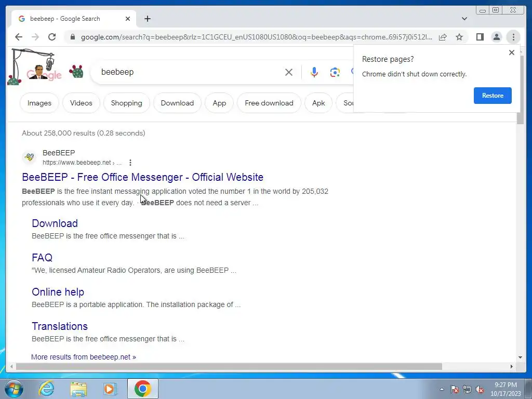Clear the search box text
The height and width of the screenshot is (399, 532).
(289, 72)
